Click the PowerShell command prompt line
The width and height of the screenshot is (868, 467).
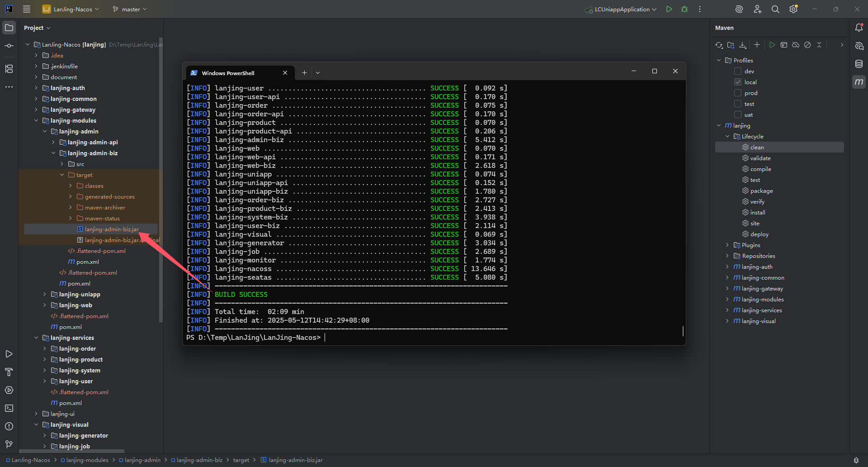tap(255, 338)
